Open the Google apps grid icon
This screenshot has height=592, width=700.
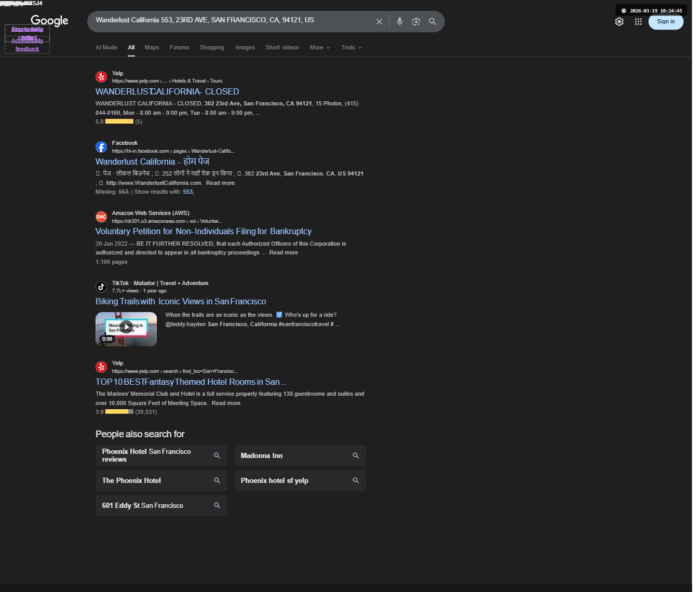638,22
